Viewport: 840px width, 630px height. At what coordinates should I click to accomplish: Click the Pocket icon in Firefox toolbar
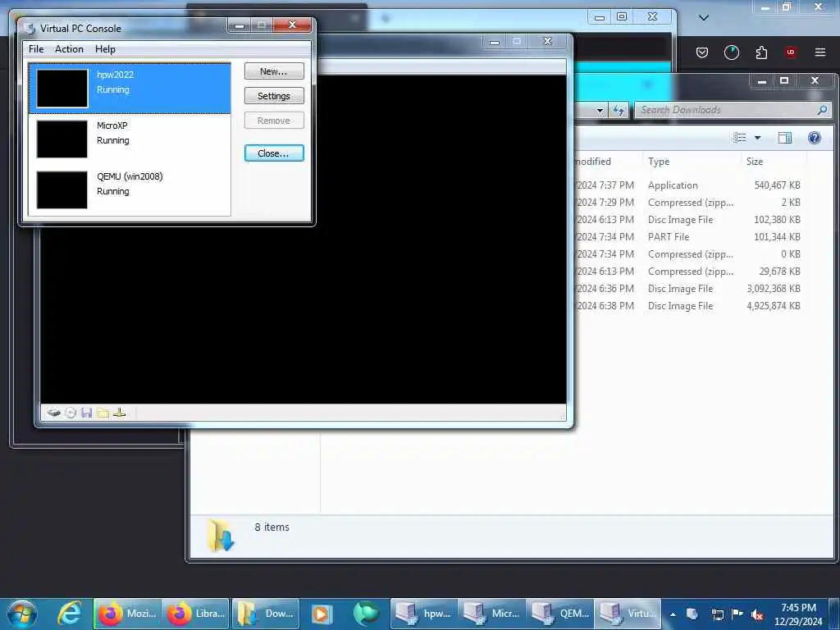(702, 52)
